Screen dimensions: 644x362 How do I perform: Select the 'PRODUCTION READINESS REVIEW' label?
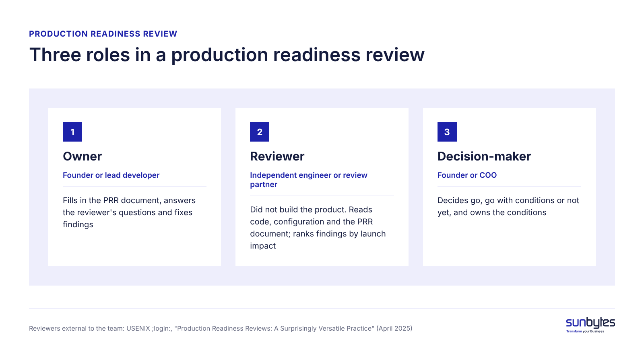pos(103,34)
